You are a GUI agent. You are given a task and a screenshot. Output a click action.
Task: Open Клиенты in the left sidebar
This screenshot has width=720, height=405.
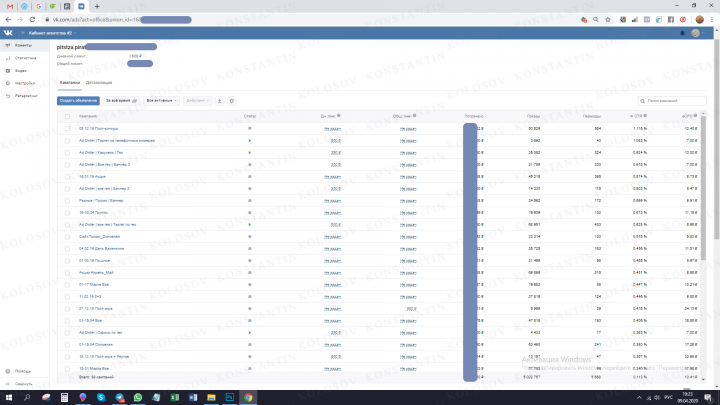[24, 45]
